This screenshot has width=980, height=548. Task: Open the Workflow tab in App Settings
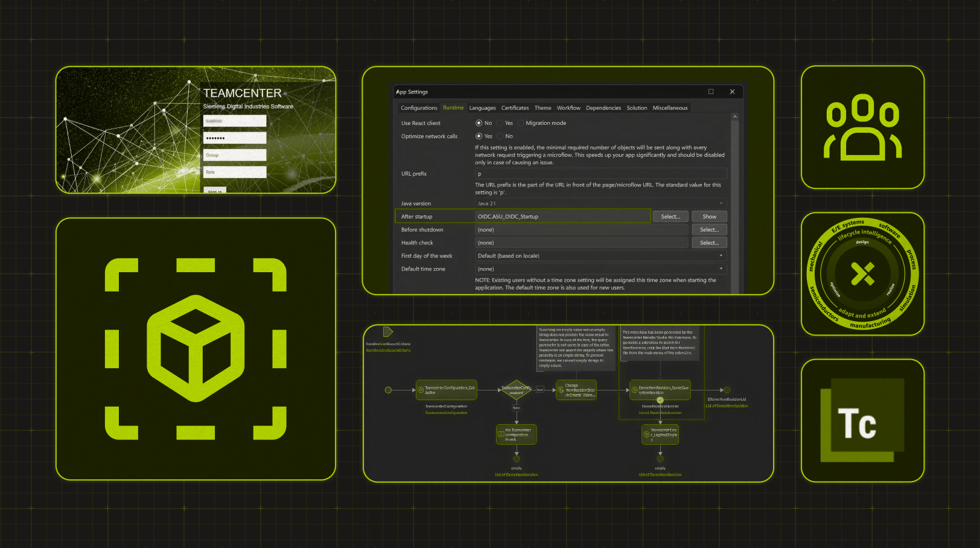pyautogui.click(x=568, y=108)
